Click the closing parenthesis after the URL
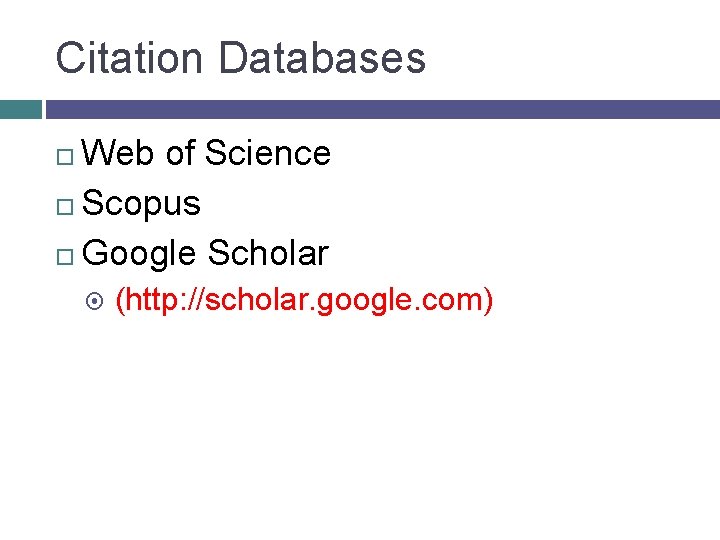Viewport: 720px width, 540px height. [488, 299]
